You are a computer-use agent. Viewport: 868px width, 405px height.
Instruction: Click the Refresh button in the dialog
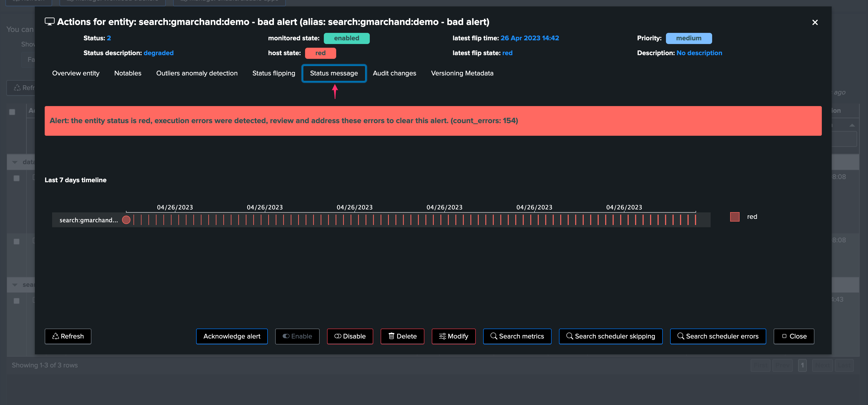click(x=68, y=336)
